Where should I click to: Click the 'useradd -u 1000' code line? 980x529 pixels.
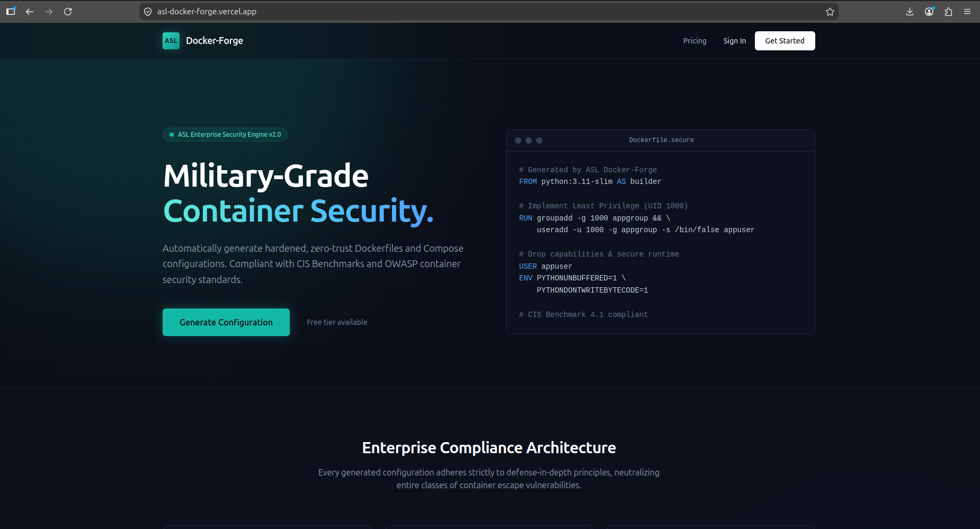(645, 230)
